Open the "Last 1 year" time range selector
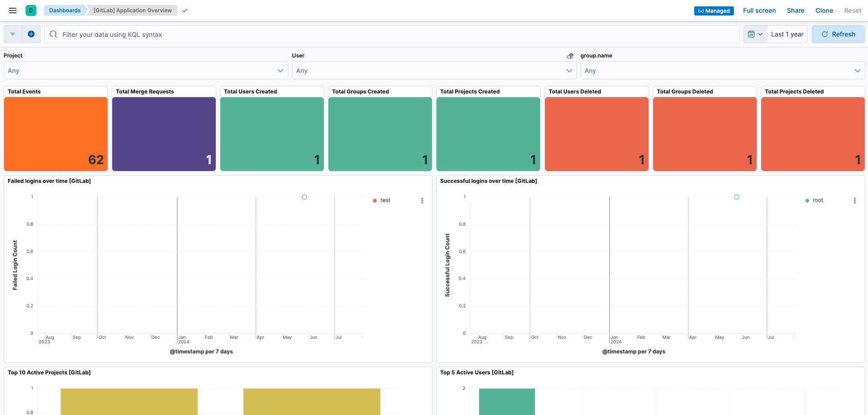 [x=787, y=34]
